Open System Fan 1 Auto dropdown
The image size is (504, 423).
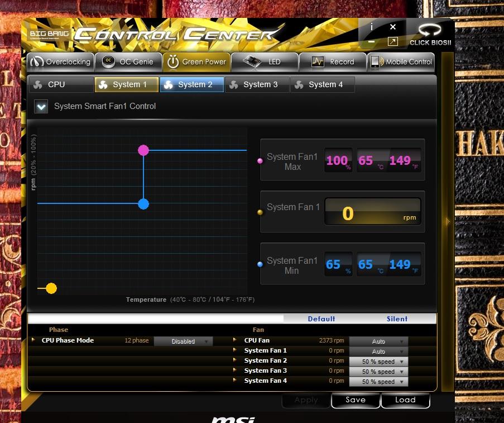378,351
